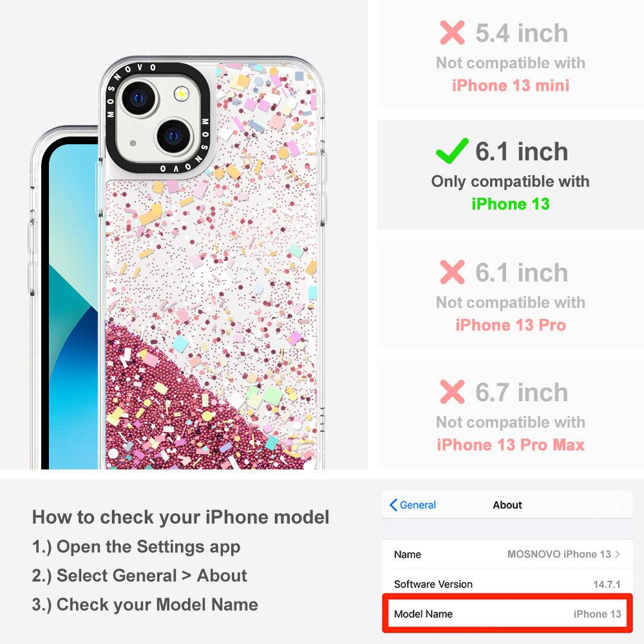The height and width of the screenshot is (644, 644).
Task: Click the red X beside 6.7 inch
Action: point(452,392)
